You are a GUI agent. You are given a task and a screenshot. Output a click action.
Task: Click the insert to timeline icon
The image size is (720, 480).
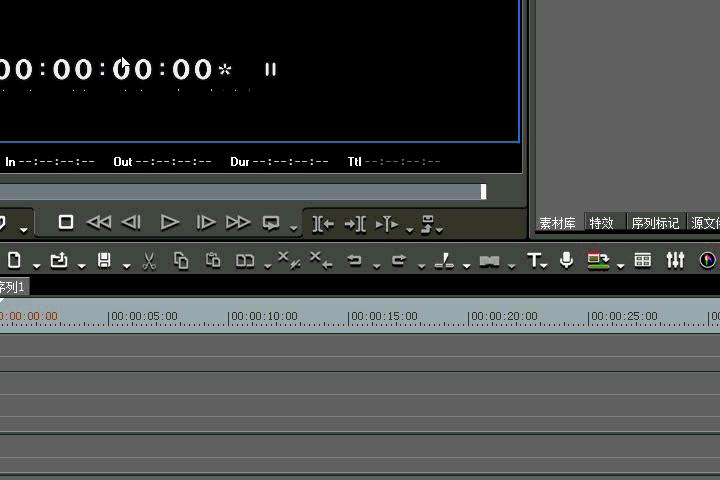pyautogui.click(x=387, y=224)
